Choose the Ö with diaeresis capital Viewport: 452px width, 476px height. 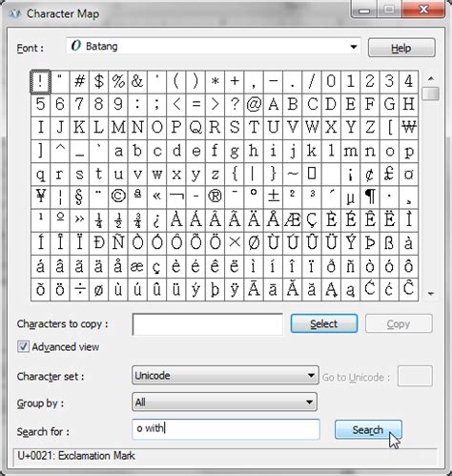pyautogui.click(x=215, y=242)
